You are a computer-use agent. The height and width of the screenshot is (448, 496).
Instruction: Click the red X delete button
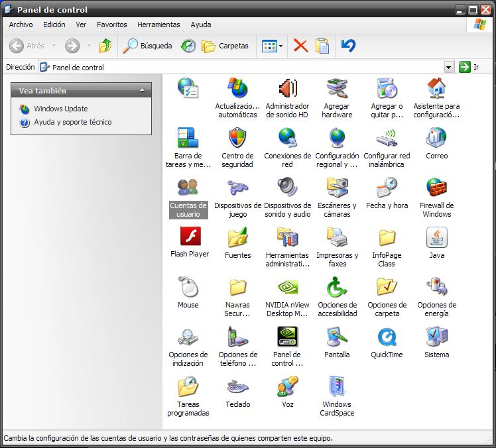[x=301, y=46]
